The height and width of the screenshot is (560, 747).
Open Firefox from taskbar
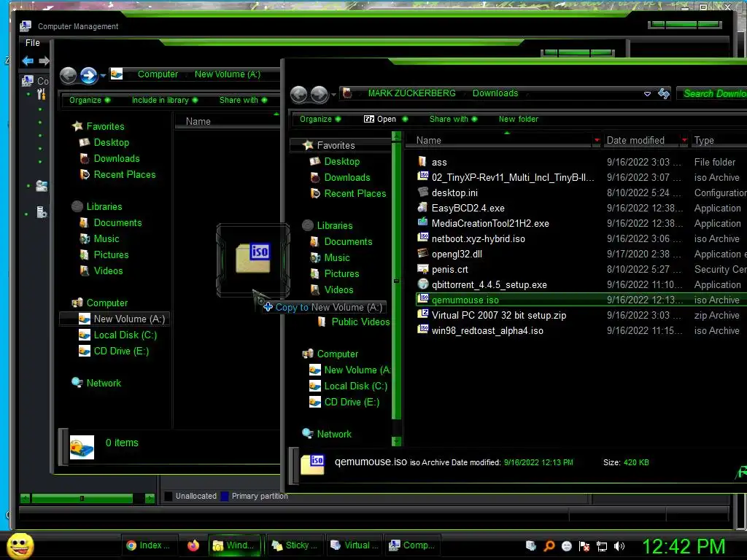[193, 545]
